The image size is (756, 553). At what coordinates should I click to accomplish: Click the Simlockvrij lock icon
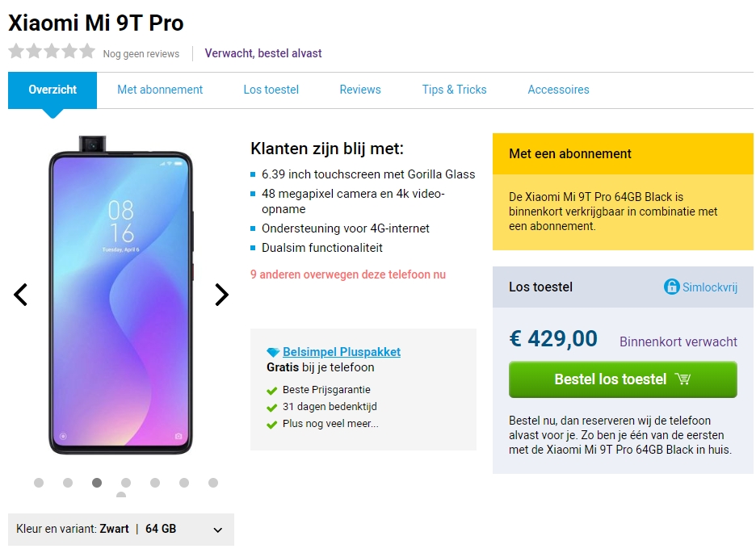[x=671, y=287]
